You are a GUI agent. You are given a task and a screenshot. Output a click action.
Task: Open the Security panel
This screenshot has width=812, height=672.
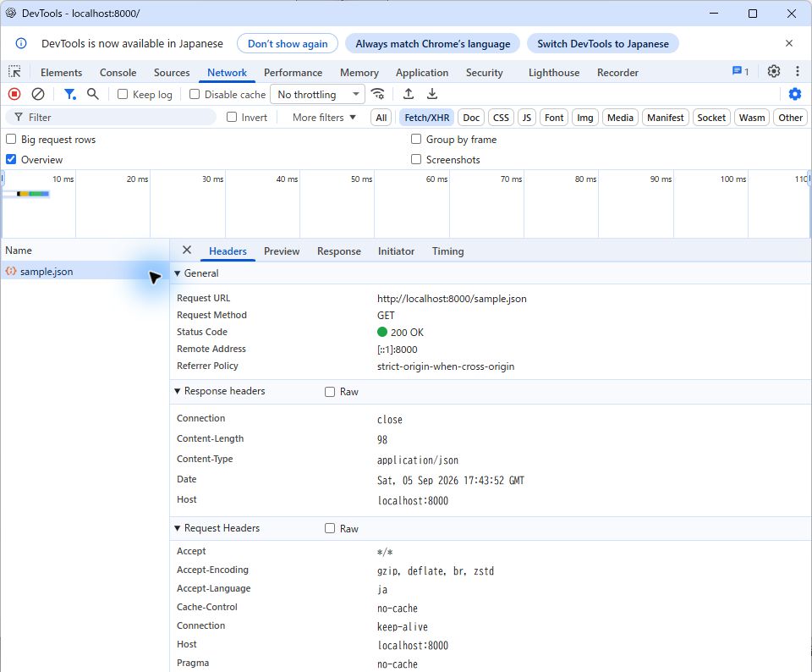pos(484,73)
